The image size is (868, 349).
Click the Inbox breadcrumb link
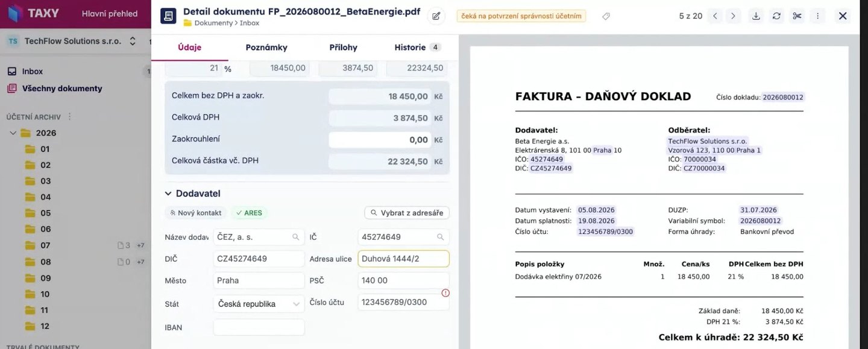[249, 23]
